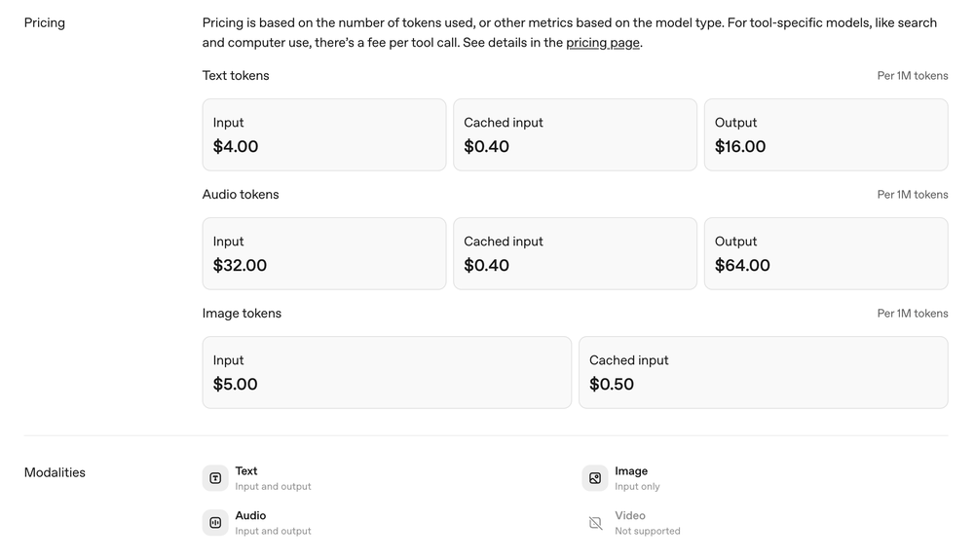Click the Image tokens Input $5.00 card
The width and height of the screenshot is (974, 560).
coord(387,372)
